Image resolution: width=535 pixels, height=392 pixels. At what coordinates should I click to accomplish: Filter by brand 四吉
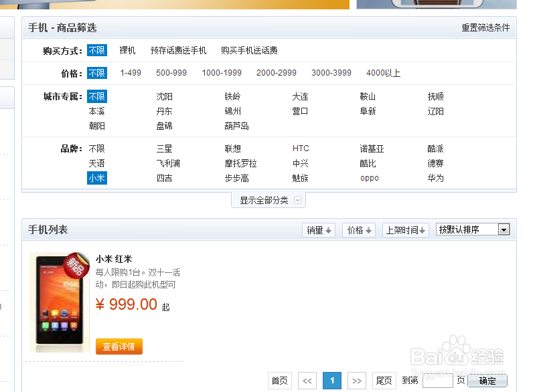coord(165,178)
